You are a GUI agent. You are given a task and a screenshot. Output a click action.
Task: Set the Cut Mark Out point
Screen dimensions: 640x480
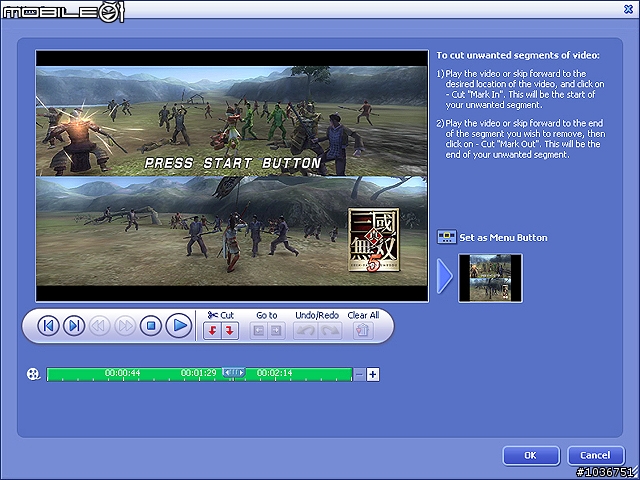click(230, 331)
